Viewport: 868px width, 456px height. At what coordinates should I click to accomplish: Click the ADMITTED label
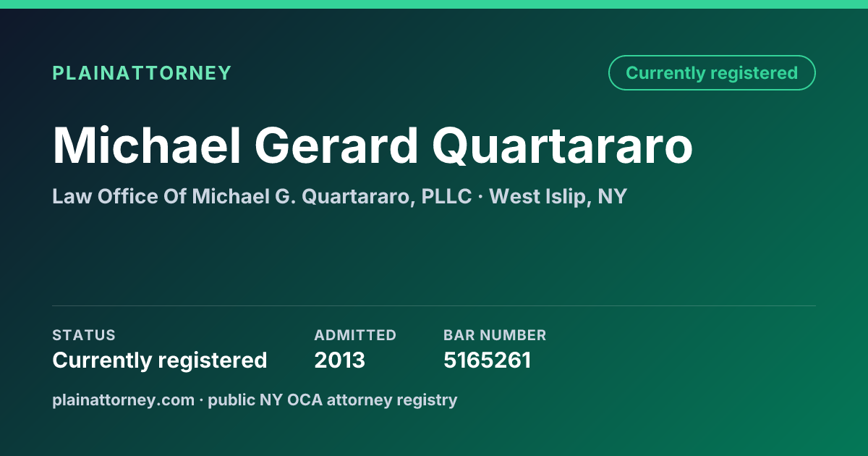coord(355,335)
